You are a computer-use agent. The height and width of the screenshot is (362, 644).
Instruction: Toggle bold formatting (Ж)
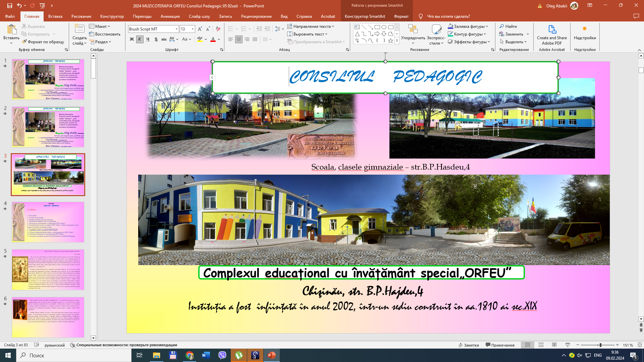[131, 39]
